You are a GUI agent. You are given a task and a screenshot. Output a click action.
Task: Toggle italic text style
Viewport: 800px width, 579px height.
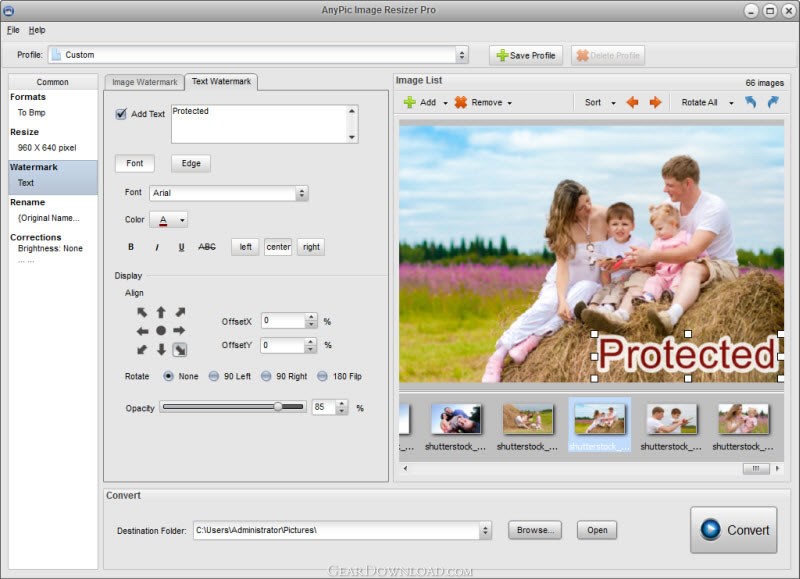(x=157, y=247)
